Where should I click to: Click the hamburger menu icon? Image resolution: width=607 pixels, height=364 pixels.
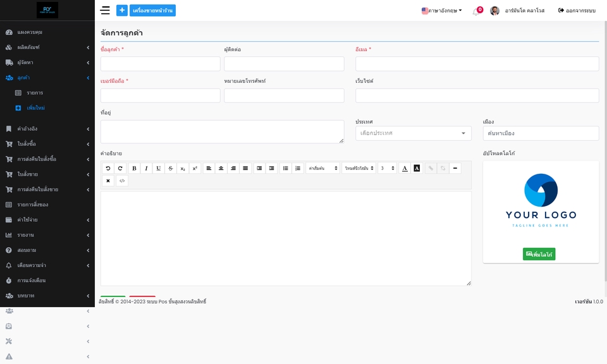coord(105,11)
